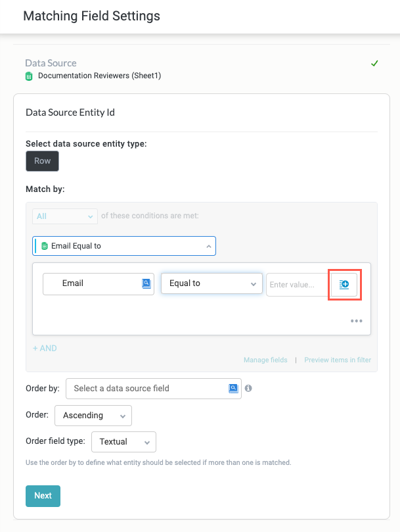
Task: Click the sheet icon in the Email Equal to condition
Action: (x=45, y=246)
